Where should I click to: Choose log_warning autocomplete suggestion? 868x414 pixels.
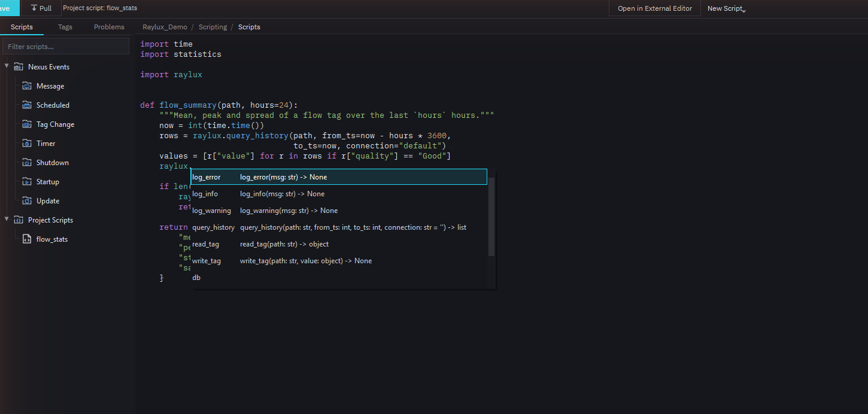tap(339, 211)
